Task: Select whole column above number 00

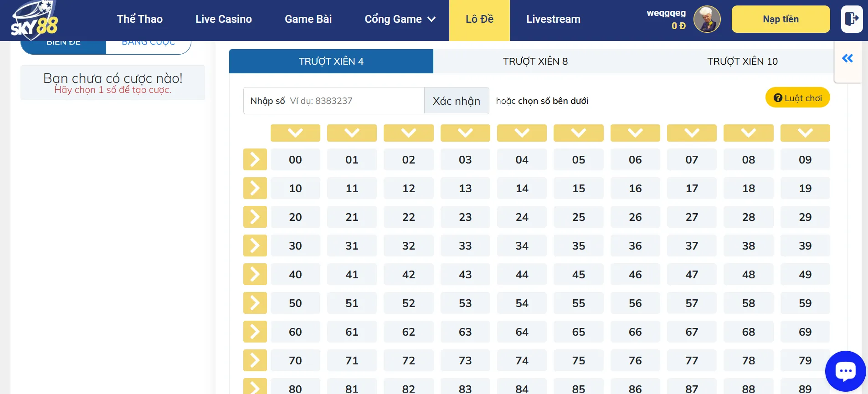Action: [295, 133]
